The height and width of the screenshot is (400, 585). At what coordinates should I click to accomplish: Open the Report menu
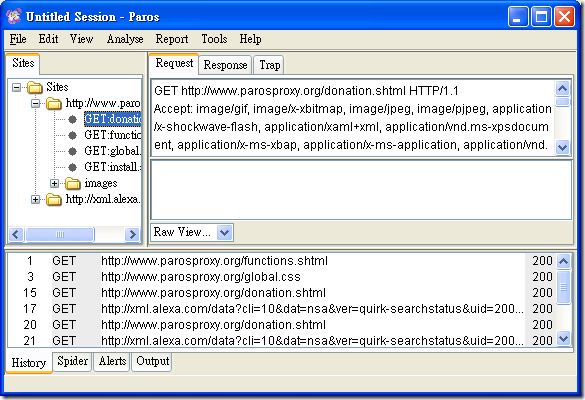[x=172, y=39]
